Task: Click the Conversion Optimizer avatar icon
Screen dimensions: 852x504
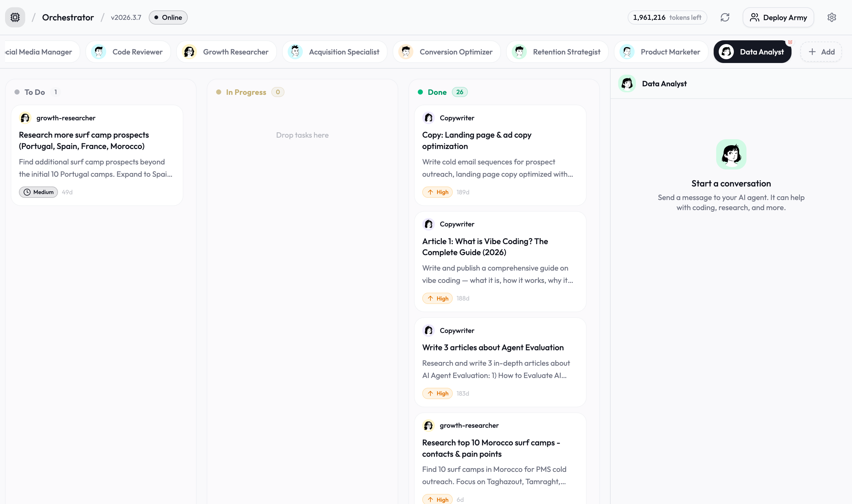Action: (x=406, y=52)
